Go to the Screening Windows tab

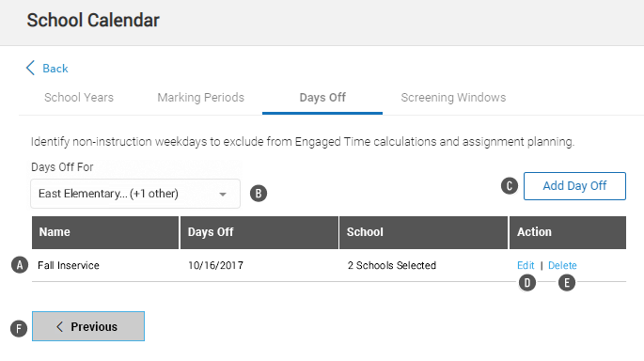453,98
